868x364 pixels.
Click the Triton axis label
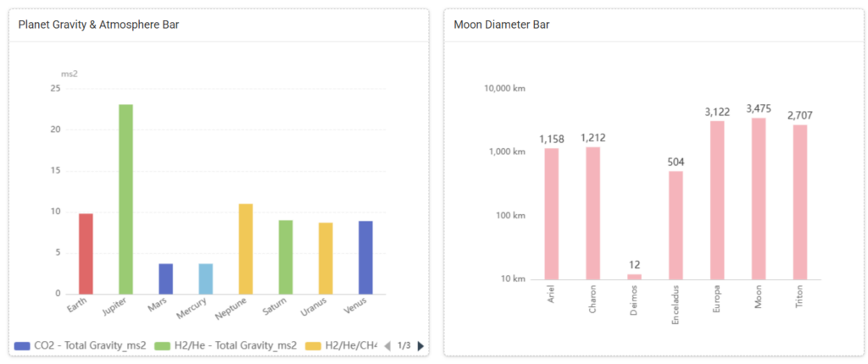[800, 296]
